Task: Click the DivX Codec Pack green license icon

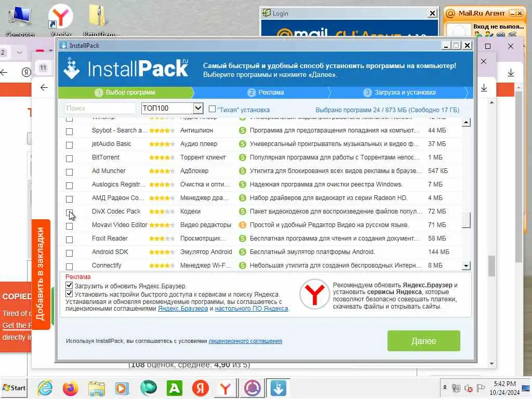Action: [242, 211]
